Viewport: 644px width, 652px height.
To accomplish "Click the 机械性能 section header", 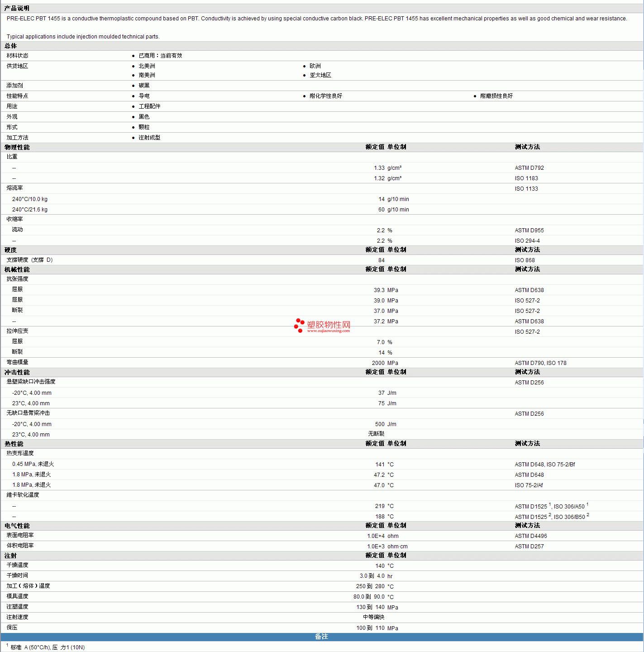I will tap(17, 269).
